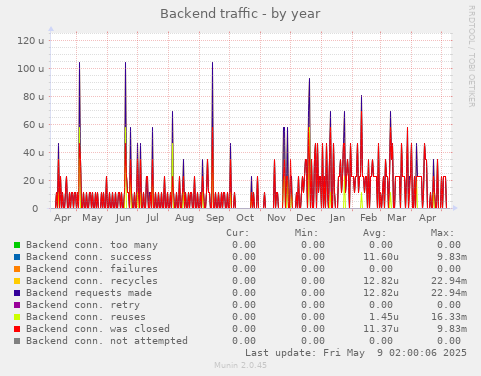481x376 pixels.
Task: Click the '40 u' y-axis label
Action: tap(34, 153)
